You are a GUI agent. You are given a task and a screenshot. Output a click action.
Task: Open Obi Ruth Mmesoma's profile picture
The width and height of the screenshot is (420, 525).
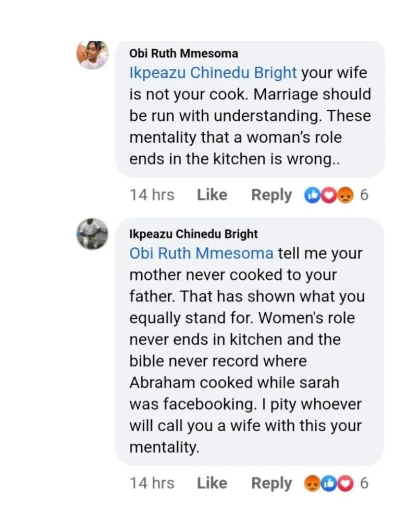pyautogui.click(x=92, y=54)
